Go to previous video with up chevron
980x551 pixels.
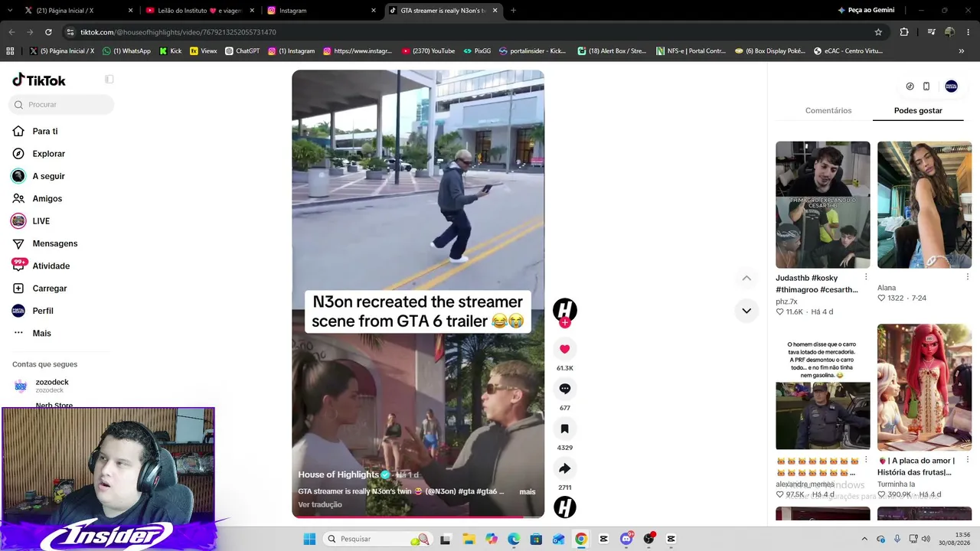746,278
